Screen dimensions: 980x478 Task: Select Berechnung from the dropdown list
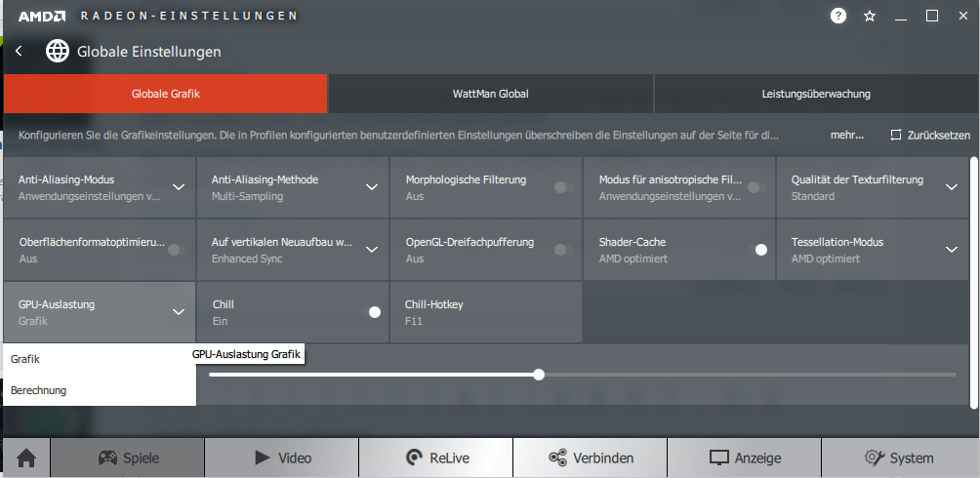pyautogui.click(x=100, y=390)
